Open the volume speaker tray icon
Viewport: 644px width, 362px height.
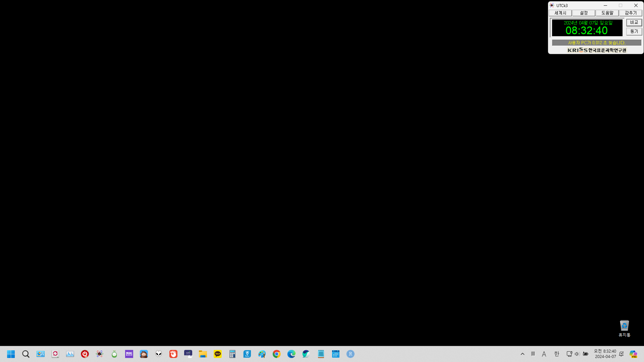coord(577,354)
